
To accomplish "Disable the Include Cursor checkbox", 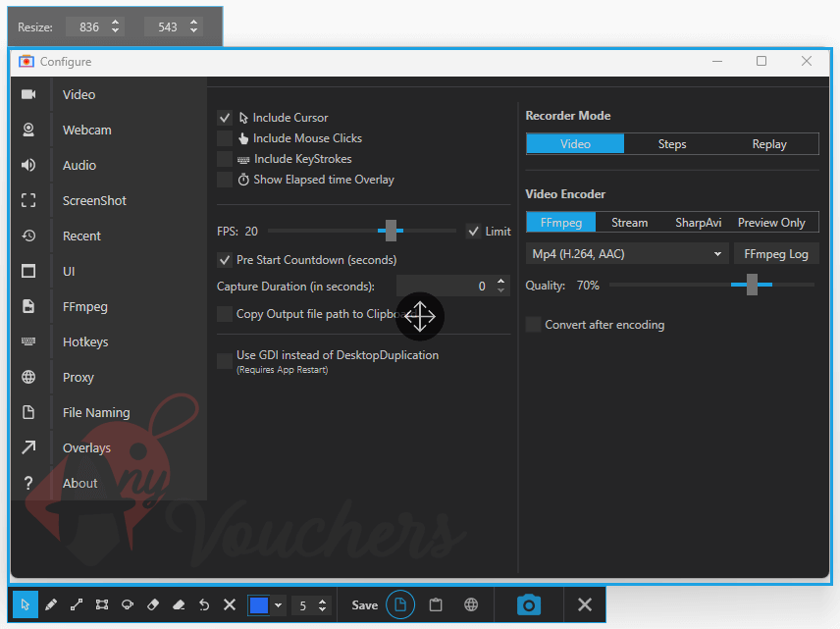I will 225,118.
